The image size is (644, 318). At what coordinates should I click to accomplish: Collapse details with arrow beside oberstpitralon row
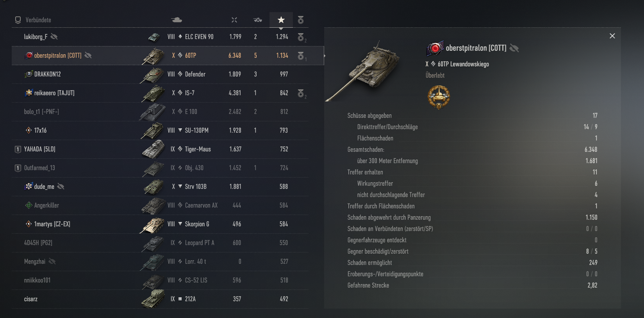click(x=325, y=55)
